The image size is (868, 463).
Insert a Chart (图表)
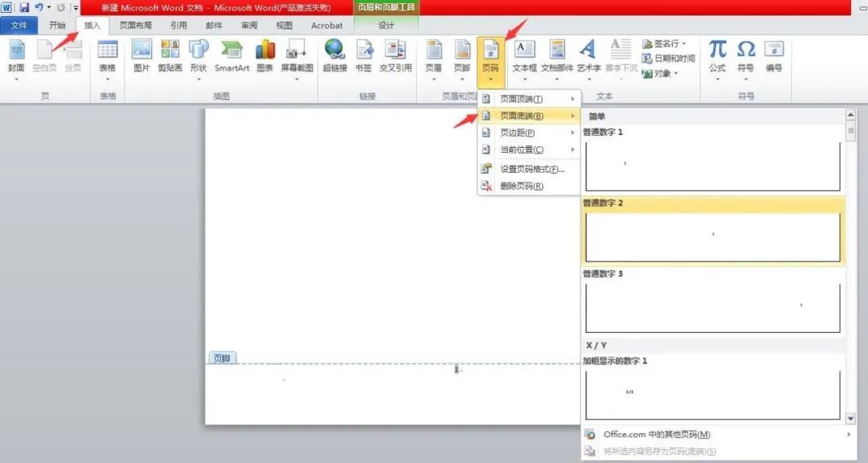click(x=265, y=55)
